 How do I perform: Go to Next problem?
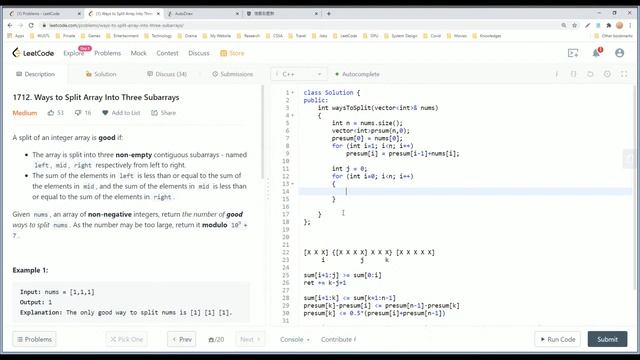[x=250, y=339]
